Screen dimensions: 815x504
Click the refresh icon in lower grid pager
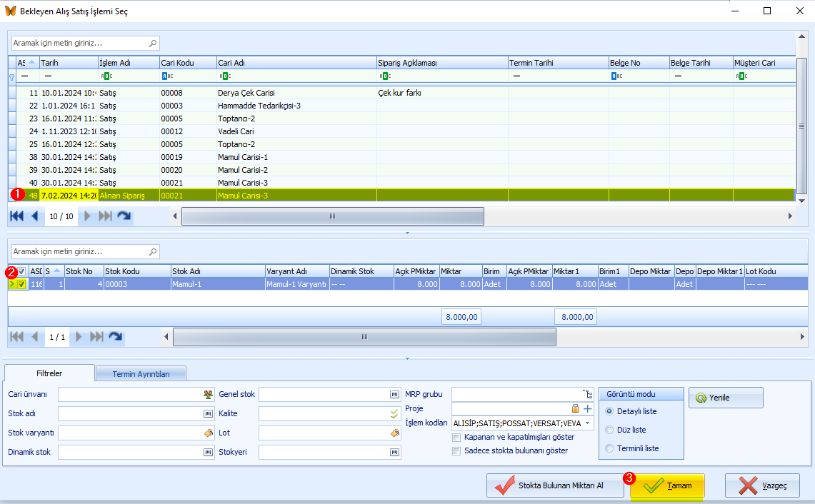(116, 337)
